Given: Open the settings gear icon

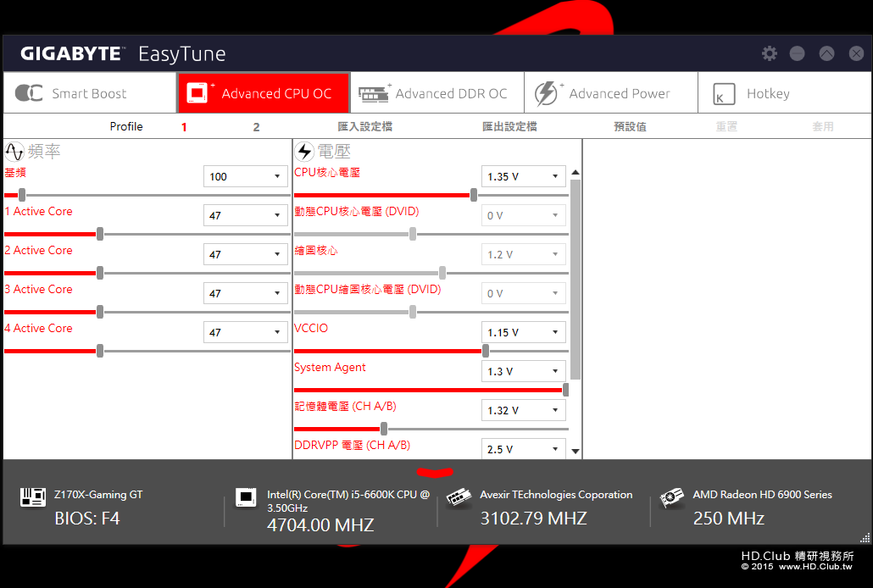Looking at the screenshot, I should pyautogui.click(x=769, y=53).
